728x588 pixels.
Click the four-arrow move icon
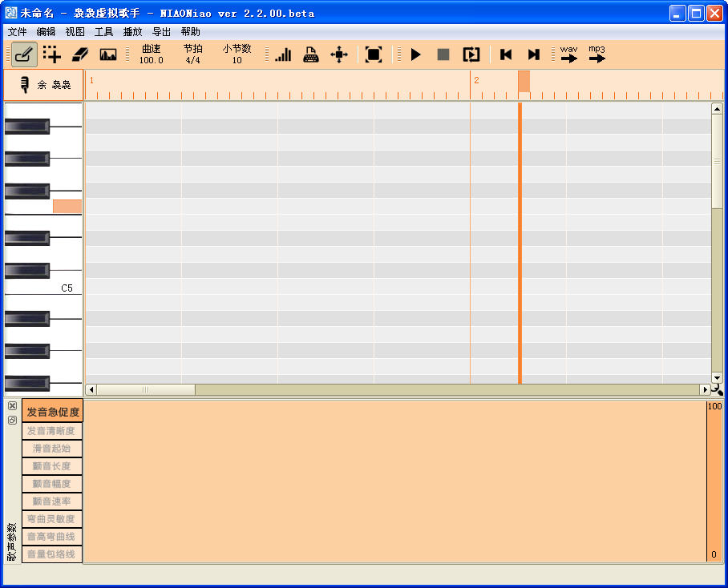[339, 54]
